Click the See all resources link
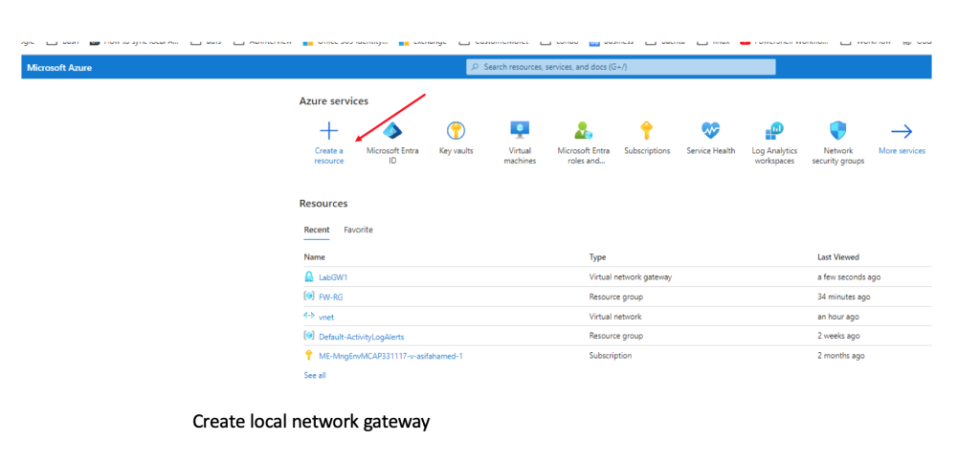This screenshot has width=980, height=463. coord(315,375)
